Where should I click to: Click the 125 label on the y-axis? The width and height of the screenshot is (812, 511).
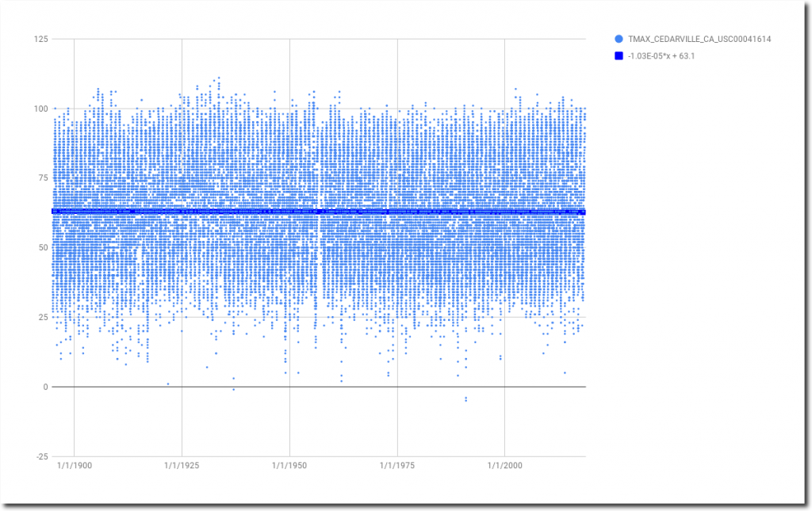pyautogui.click(x=39, y=39)
